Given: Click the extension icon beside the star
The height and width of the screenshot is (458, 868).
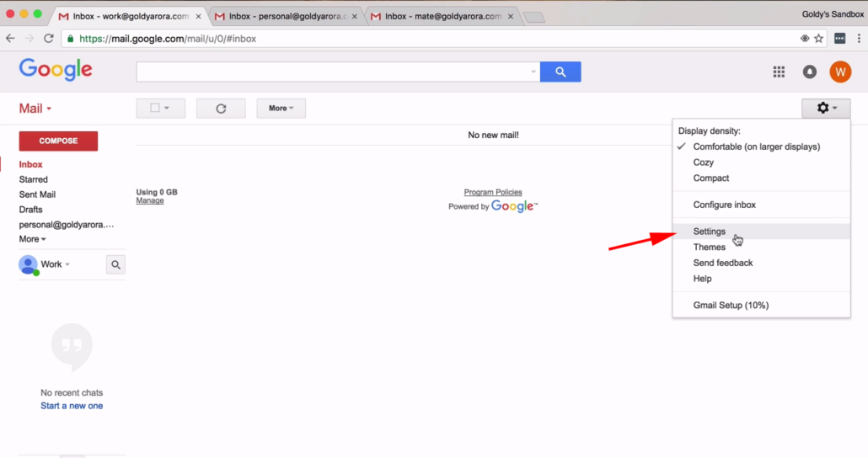Looking at the screenshot, I should click(839, 38).
